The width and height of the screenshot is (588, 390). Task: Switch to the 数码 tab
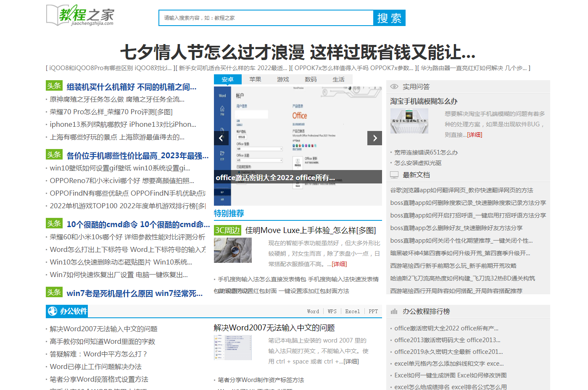click(311, 79)
